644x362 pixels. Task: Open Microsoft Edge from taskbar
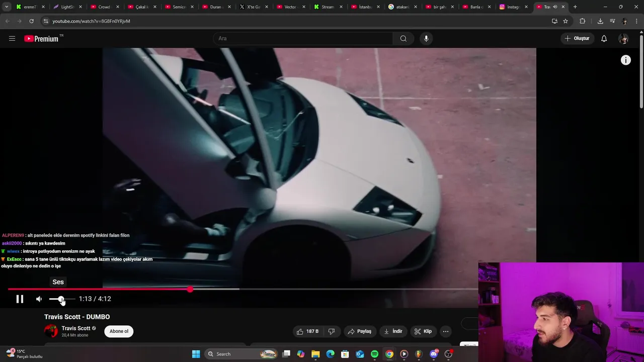pyautogui.click(x=330, y=354)
